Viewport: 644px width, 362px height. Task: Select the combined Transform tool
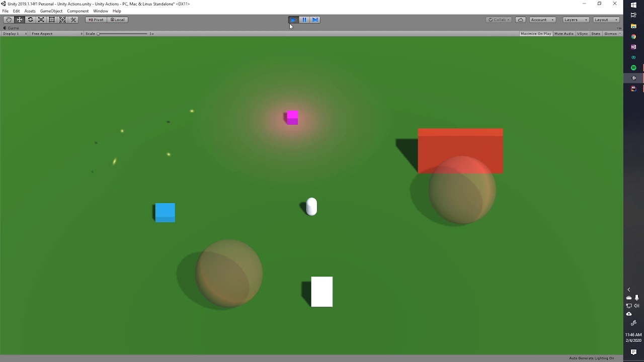tap(62, 20)
